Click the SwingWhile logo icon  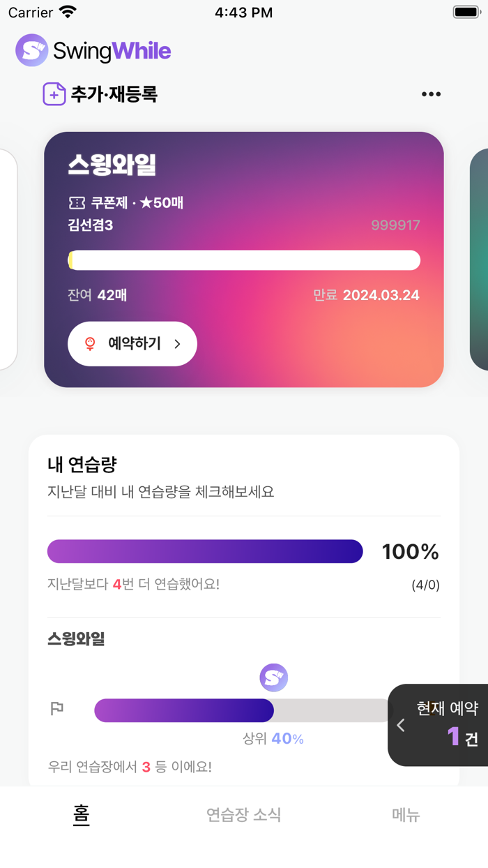click(x=31, y=51)
